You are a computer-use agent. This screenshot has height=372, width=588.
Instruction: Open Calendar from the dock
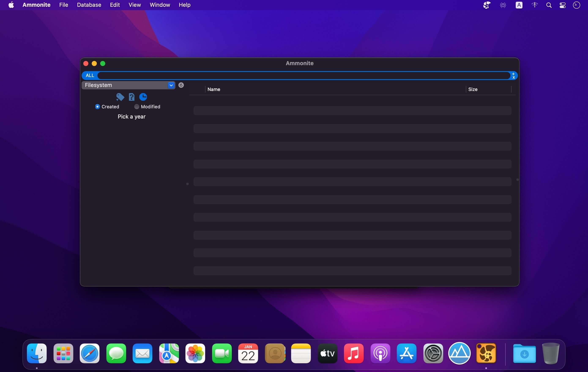[248, 353]
